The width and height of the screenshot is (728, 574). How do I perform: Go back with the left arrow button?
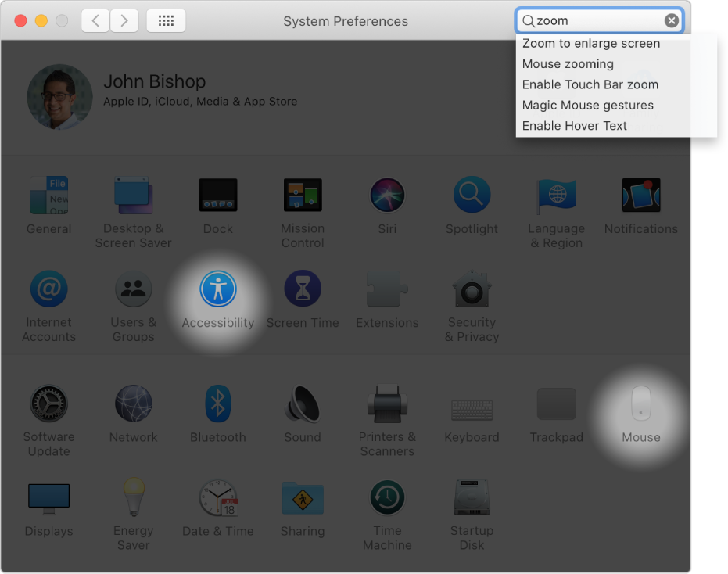(95, 21)
